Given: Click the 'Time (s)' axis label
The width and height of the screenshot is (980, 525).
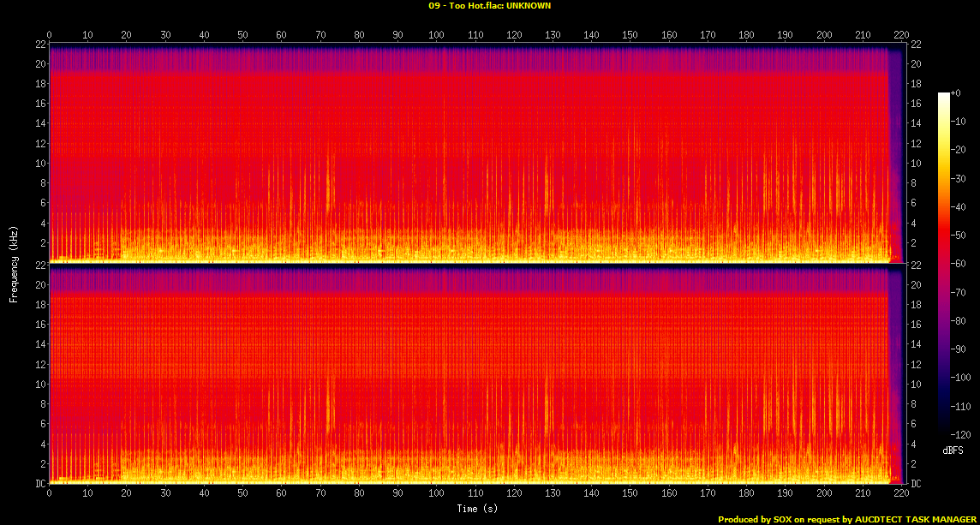Looking at the screenshot, I should pos(475,509).
